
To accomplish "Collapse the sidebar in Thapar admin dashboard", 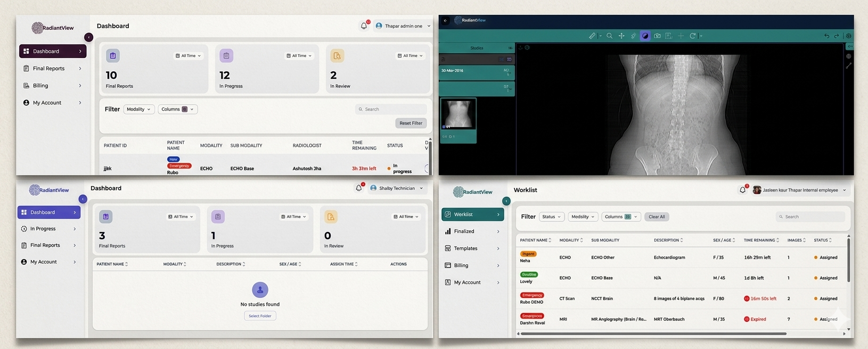I will coord(88,37).
